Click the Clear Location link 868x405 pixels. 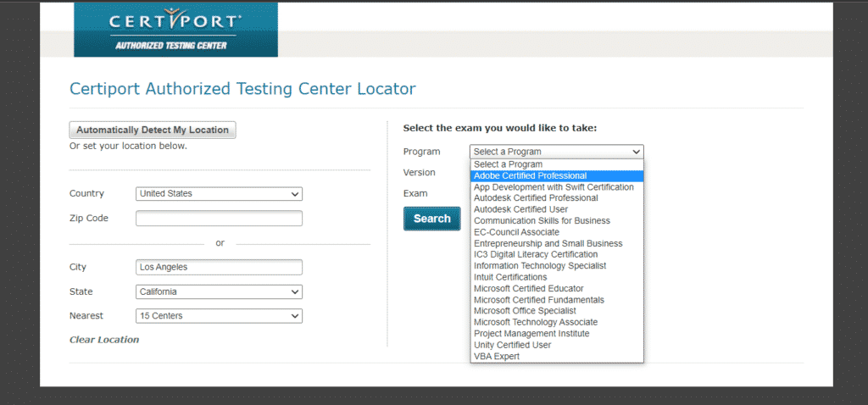(104, 340)
